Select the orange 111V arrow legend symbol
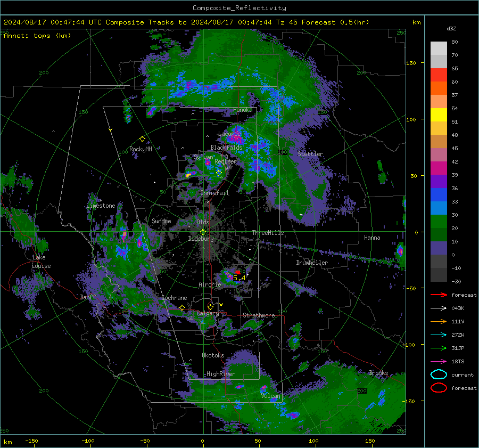Screen dimensions: 479x448 click(439, 321)
